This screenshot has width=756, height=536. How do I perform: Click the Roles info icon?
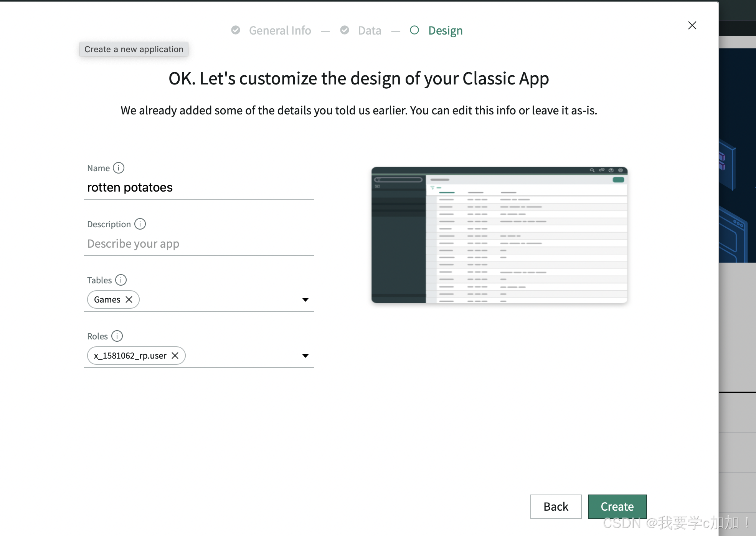(117, 336)
